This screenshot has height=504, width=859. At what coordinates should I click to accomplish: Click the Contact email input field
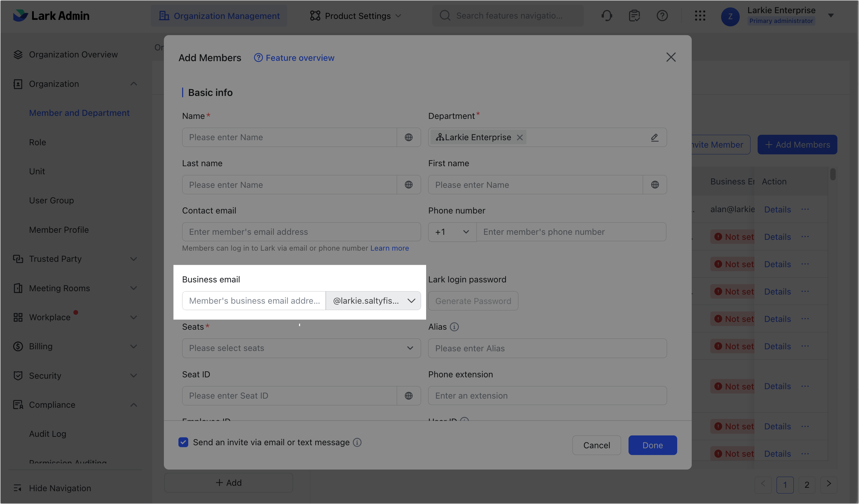[x=301, y=232]
